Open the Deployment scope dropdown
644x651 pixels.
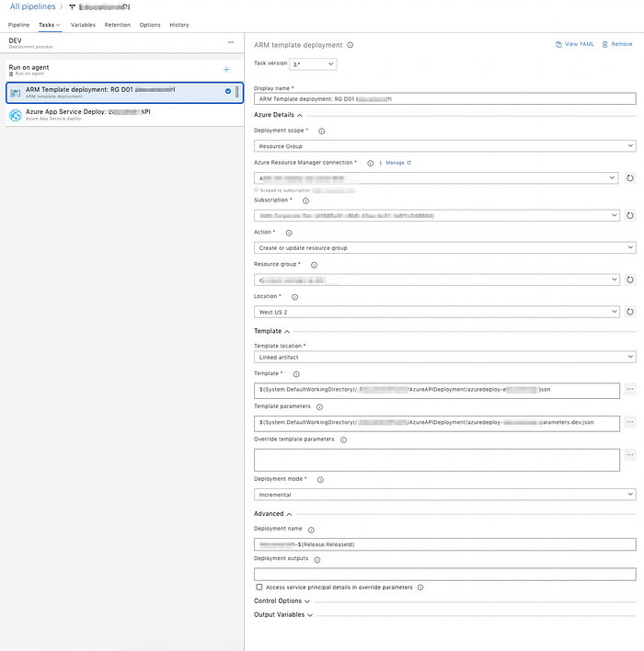(444, 146)
